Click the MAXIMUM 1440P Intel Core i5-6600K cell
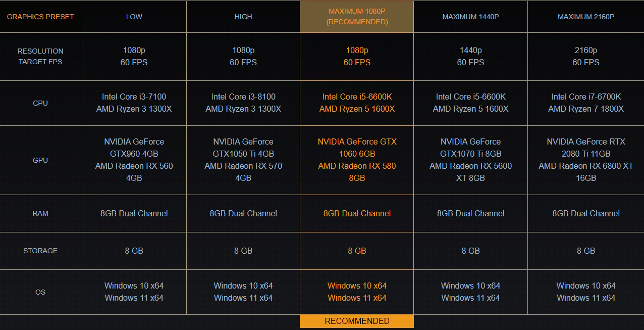 pos(470,103)
